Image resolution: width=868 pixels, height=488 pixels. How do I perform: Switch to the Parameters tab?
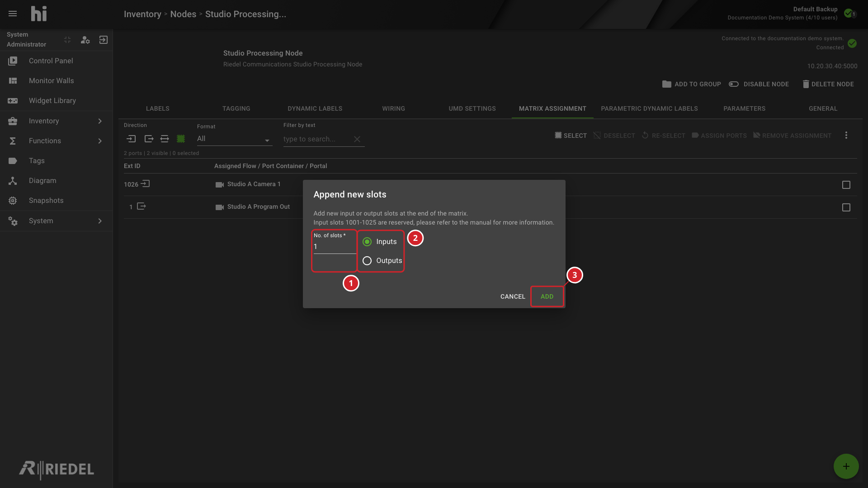[745, 108]
